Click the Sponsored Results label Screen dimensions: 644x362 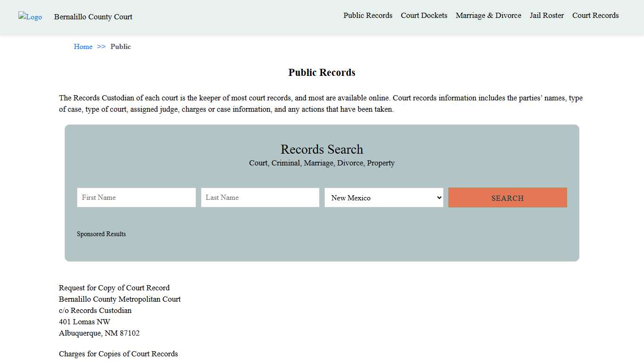point(101,234)
